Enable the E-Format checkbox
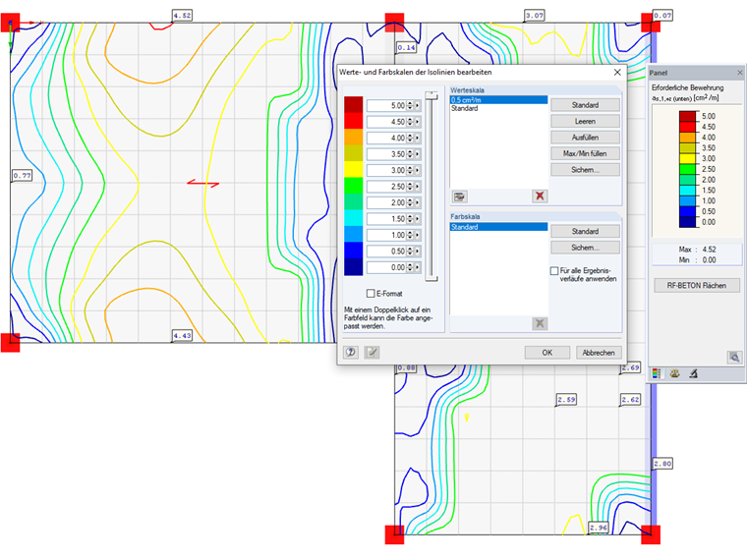This screenshot has width=747, height=560. (371, 294)
